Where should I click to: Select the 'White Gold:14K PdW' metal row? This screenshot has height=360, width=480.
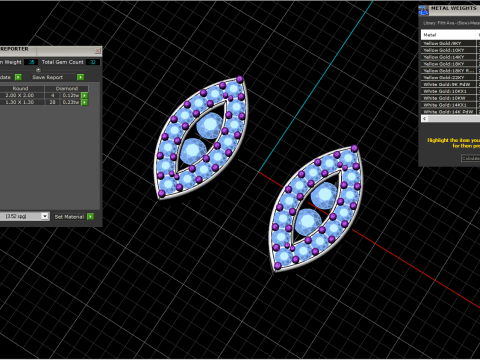coord(449,112)
